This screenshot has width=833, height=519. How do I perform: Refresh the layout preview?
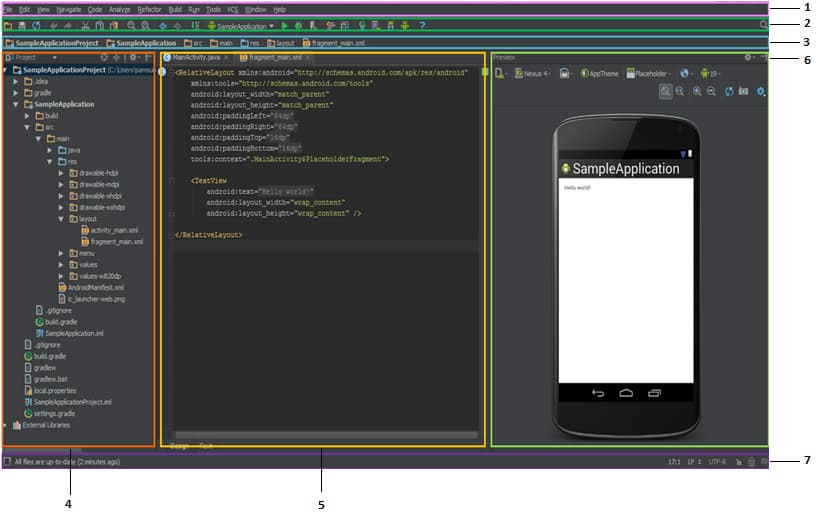coord(729,91)
